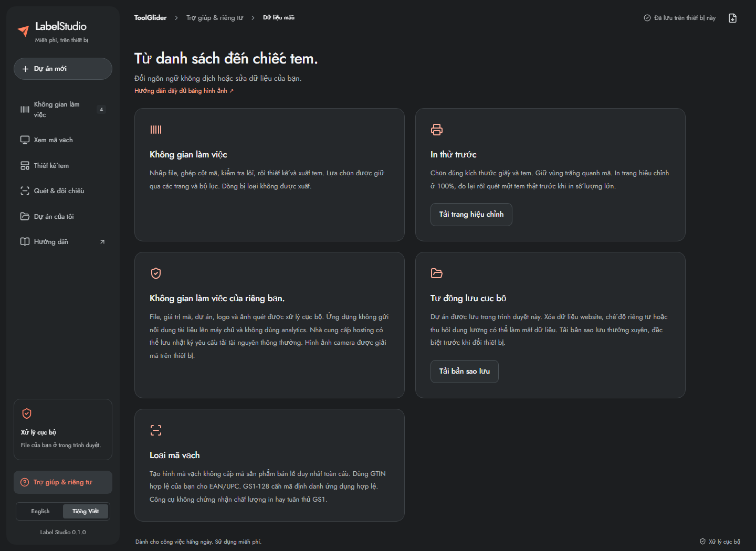Select the Dữ liệu mẫu breadcrumb
This screenshot has width=756, height=551.
click(279, 18)
